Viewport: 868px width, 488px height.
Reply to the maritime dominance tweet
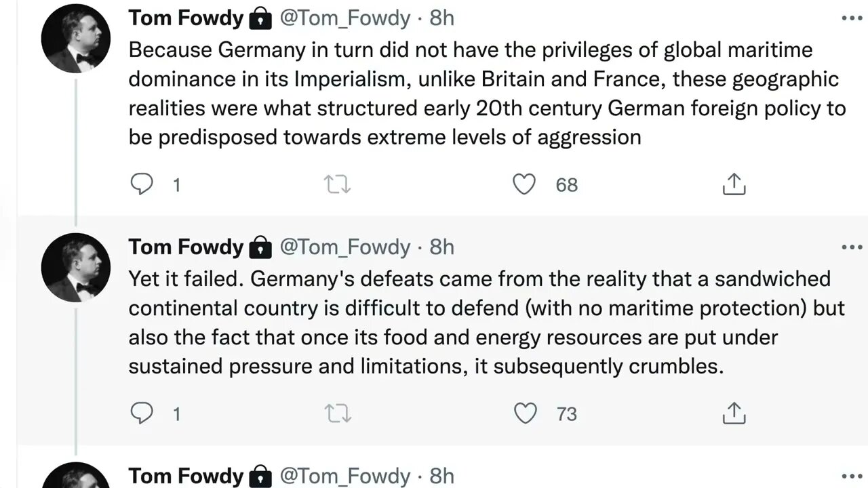(x=142, y=184)
